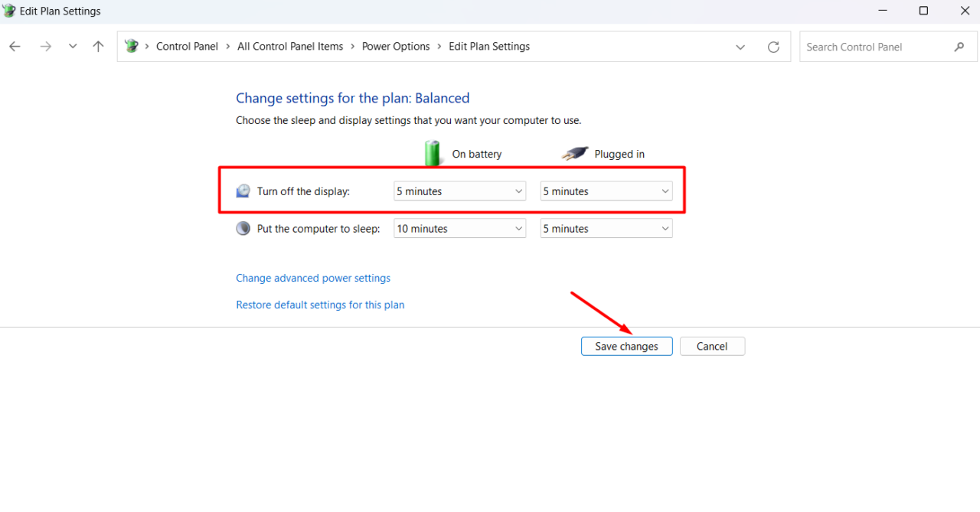
Task: Open the Control Panel breadcrumb
Action: pos(187,47)
